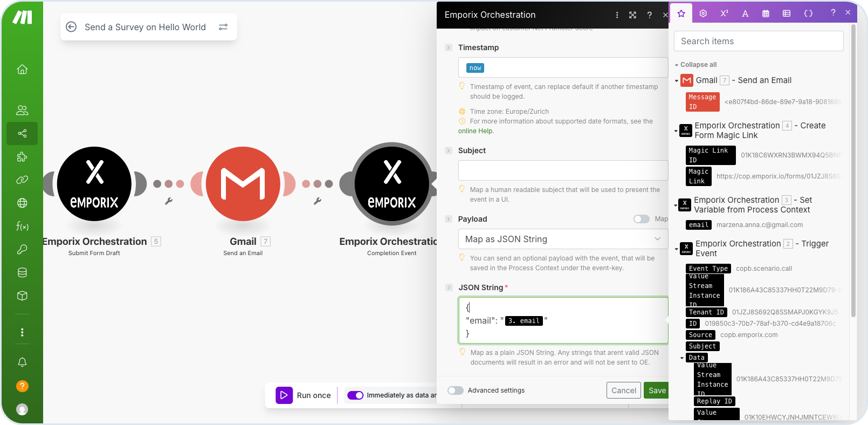
Task: Disable the Immediately as data arrives schedule toggle
Action: click(x=355, y=395)
